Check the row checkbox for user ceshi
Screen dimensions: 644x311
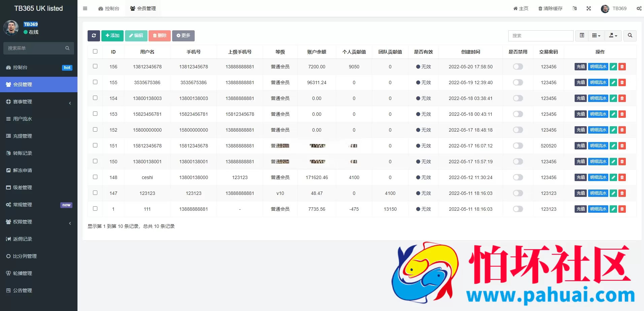point(95,177)
